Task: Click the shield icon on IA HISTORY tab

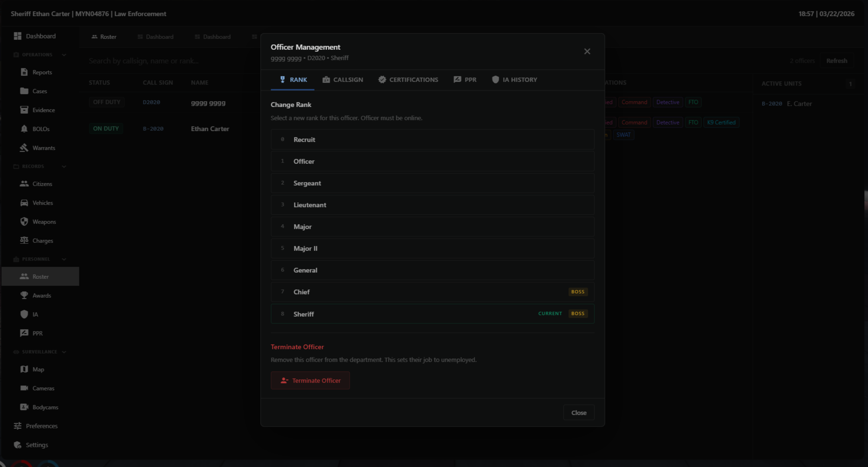Action: click(x=495, y=79)
